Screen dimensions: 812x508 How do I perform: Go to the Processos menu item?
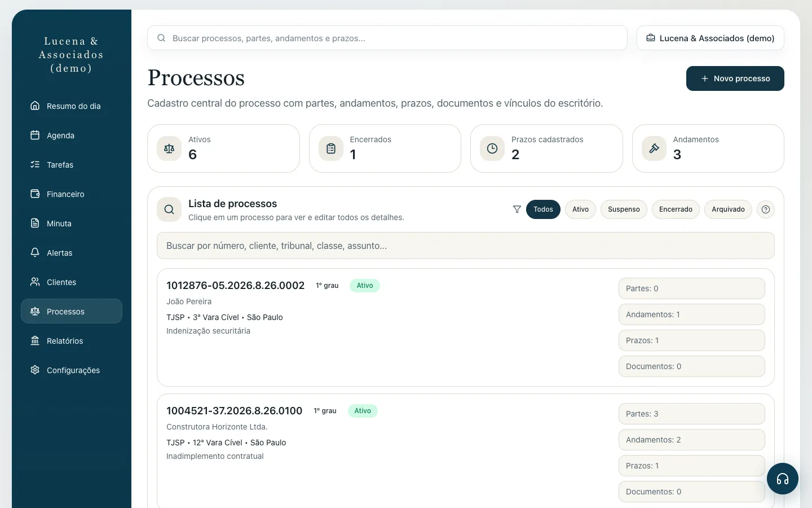pyautogui.click(x=72, y=311)
